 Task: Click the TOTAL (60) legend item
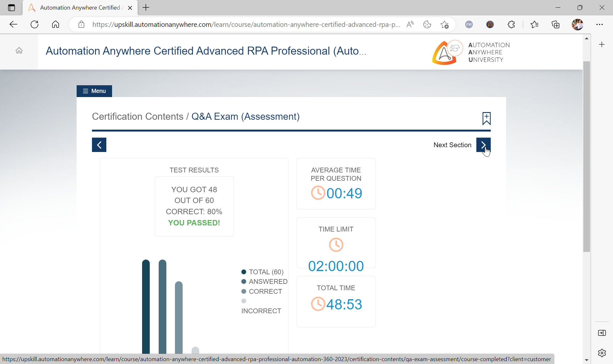tap(262, 272)
